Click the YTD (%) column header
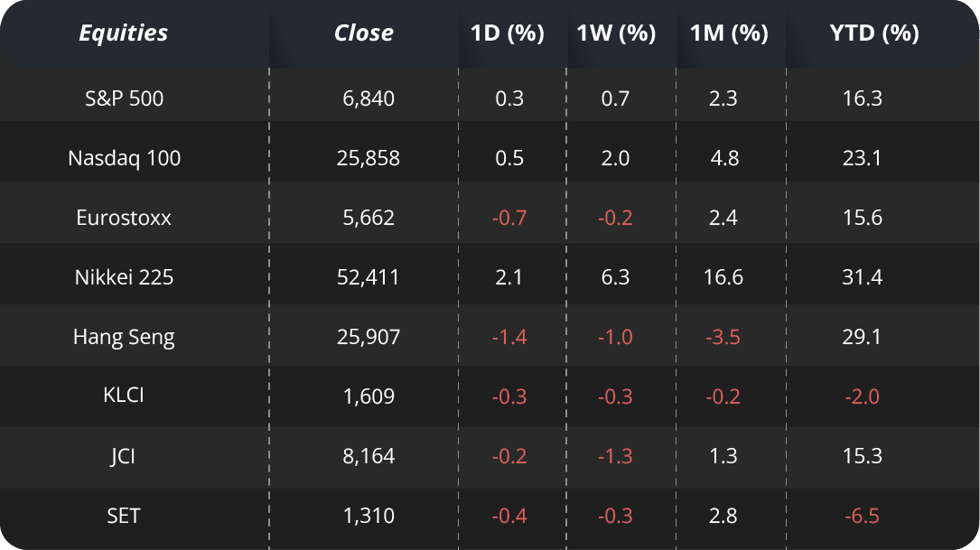980x550 pixels. tap(874, 33)
